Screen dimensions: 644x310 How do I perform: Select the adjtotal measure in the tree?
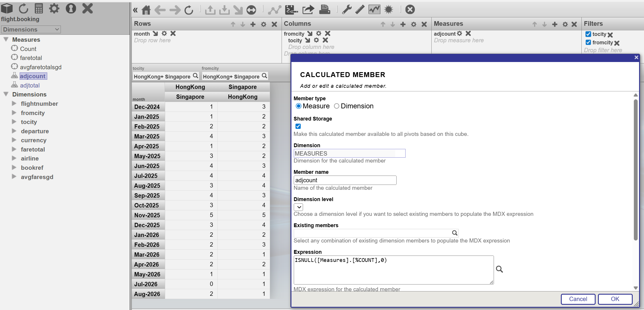[30, 85]
